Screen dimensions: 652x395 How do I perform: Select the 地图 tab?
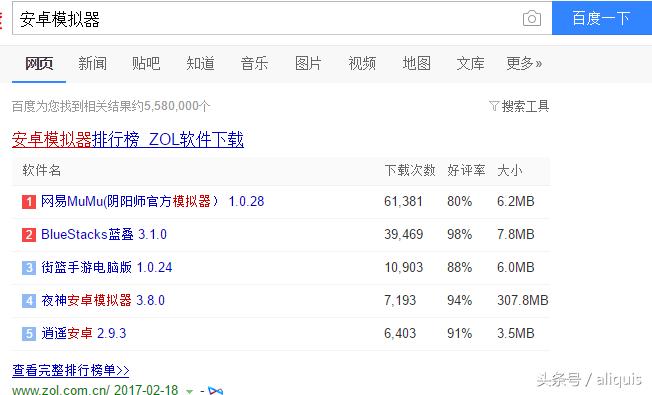[416, 64]
